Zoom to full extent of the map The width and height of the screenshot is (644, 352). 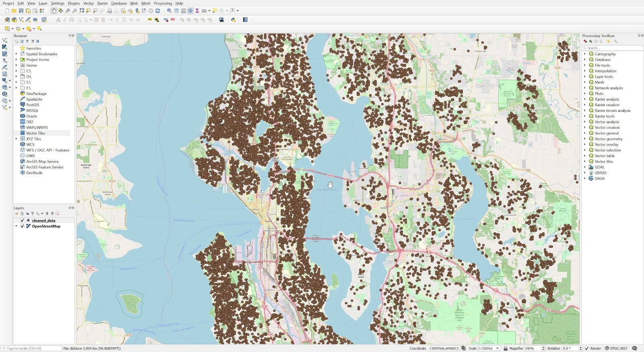point(82,11)
